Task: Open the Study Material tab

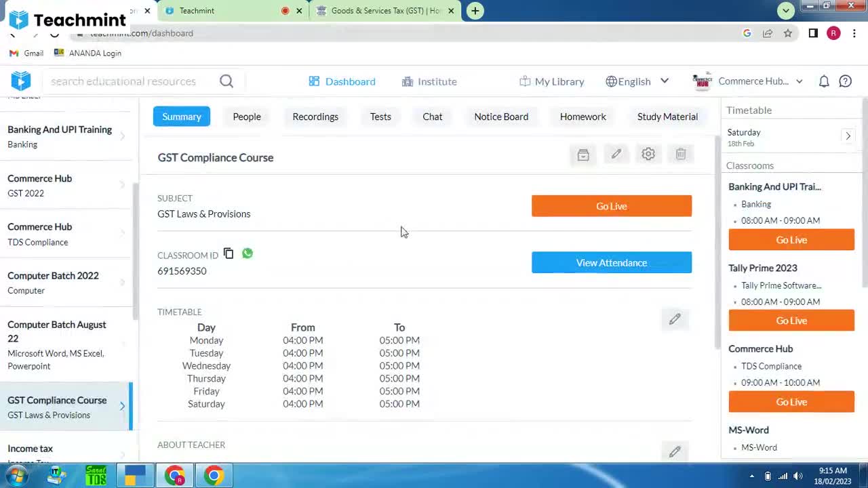Action: coord(667,117)
